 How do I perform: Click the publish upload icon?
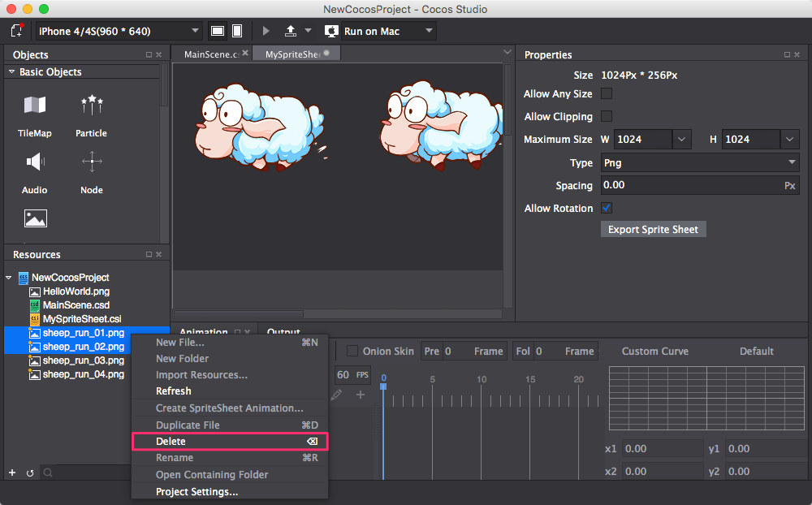click(291, 31)
